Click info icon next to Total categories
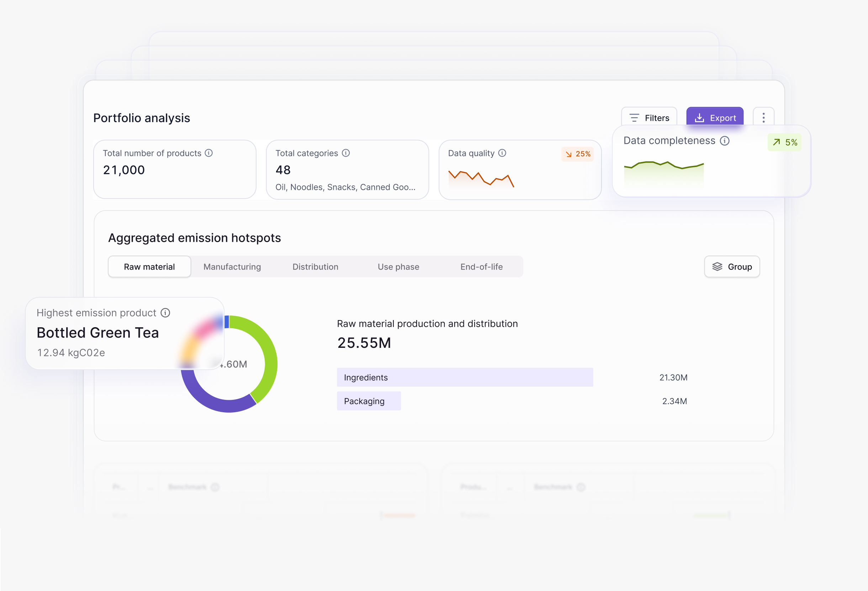The height and width of the screenshot is (591, 868). click(346, 153)
